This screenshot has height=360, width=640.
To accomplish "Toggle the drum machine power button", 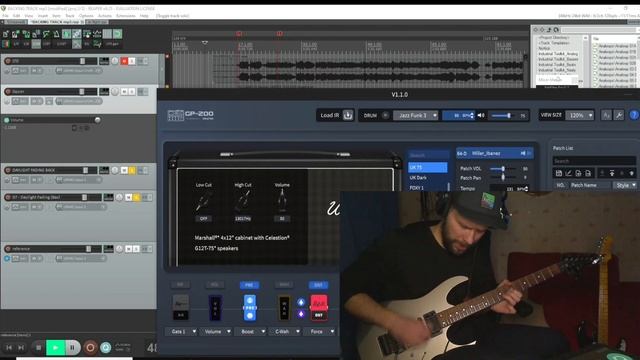I will [x=384, y=116].
